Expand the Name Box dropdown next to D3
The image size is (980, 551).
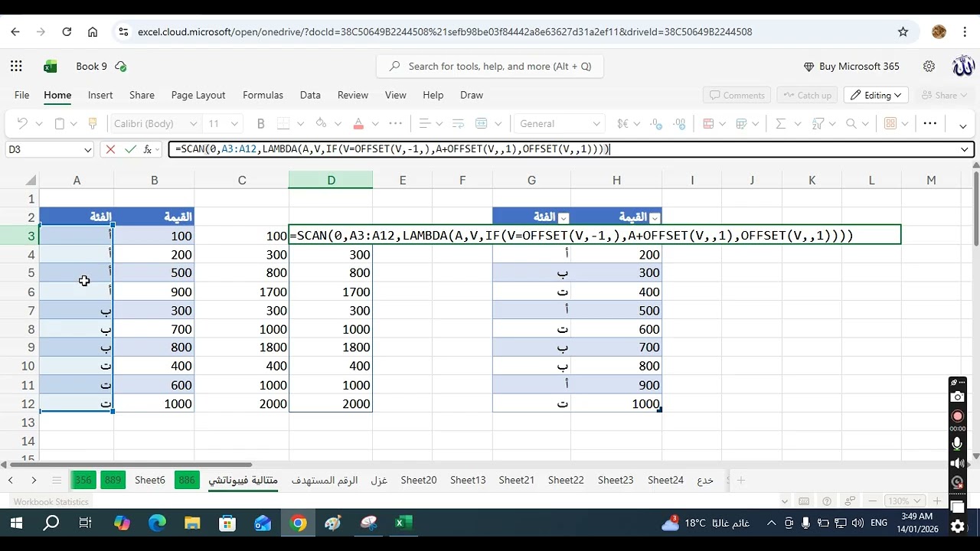[x=88, y=150]
